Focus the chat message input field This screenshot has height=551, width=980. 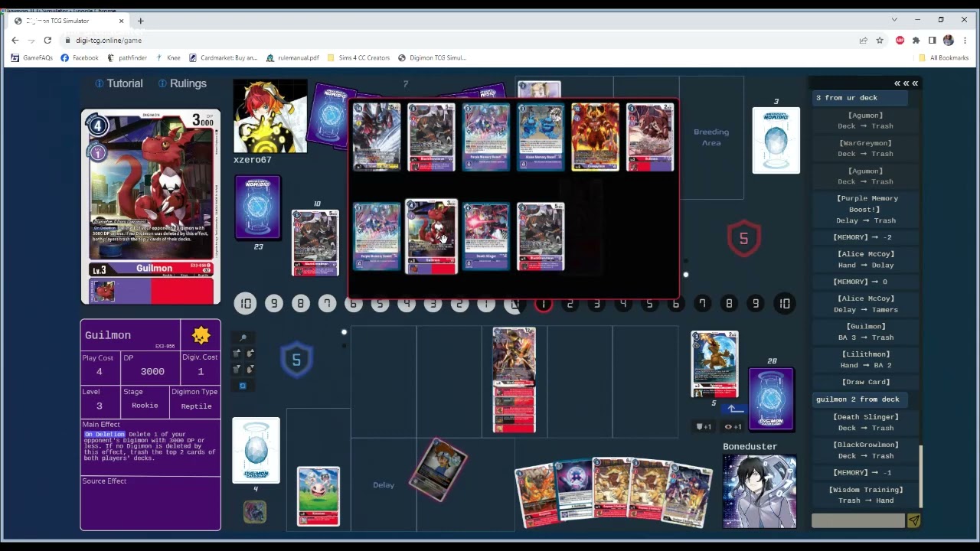point(858,520)
